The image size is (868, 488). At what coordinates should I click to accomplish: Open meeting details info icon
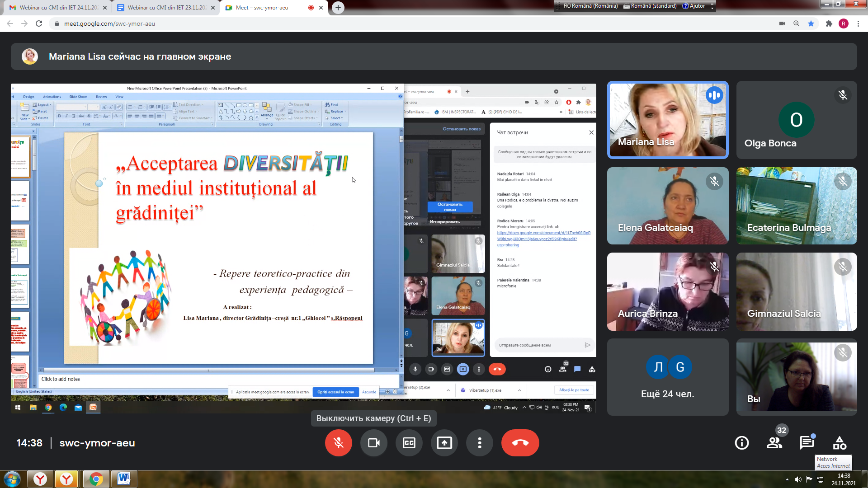tap(742, 443)
